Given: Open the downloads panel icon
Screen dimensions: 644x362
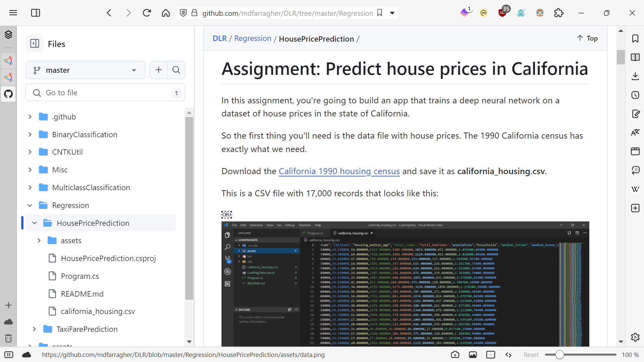Looking at the screenshot, I should 635,76.
